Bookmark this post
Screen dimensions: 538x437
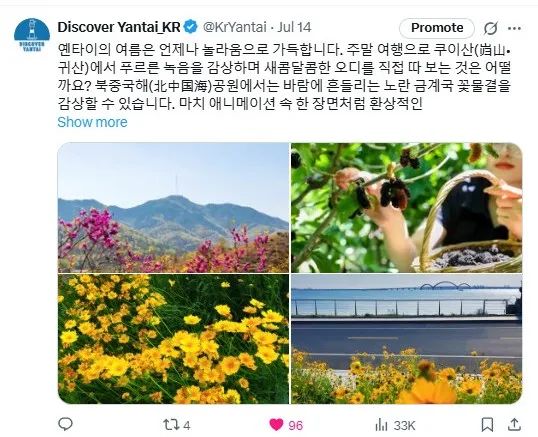click(x=487, y=425)
